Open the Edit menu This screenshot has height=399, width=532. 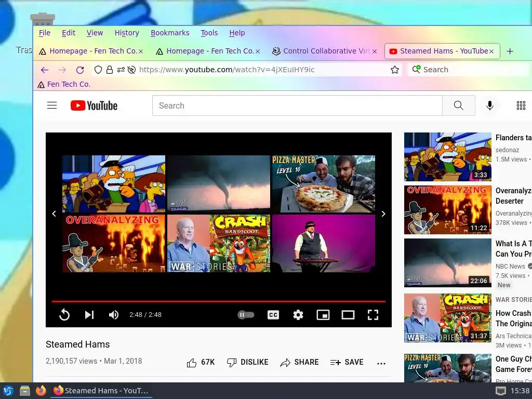tap(69, 33)
